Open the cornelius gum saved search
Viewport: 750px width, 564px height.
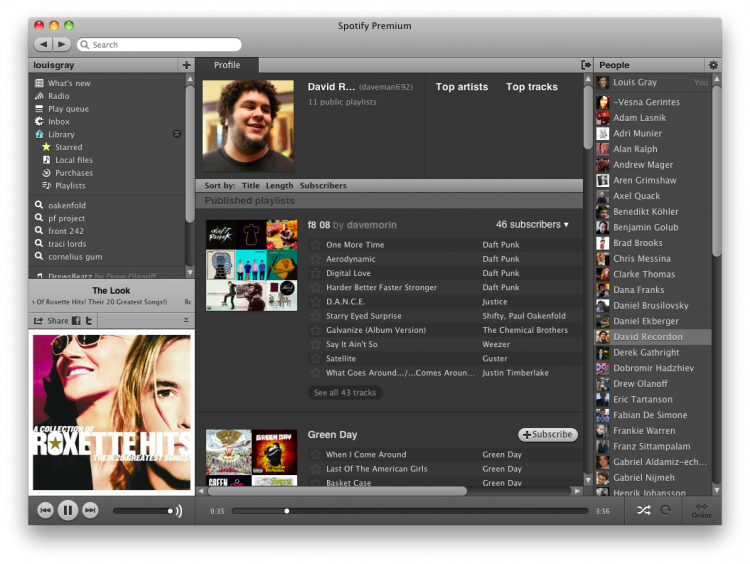coord(75,257)
